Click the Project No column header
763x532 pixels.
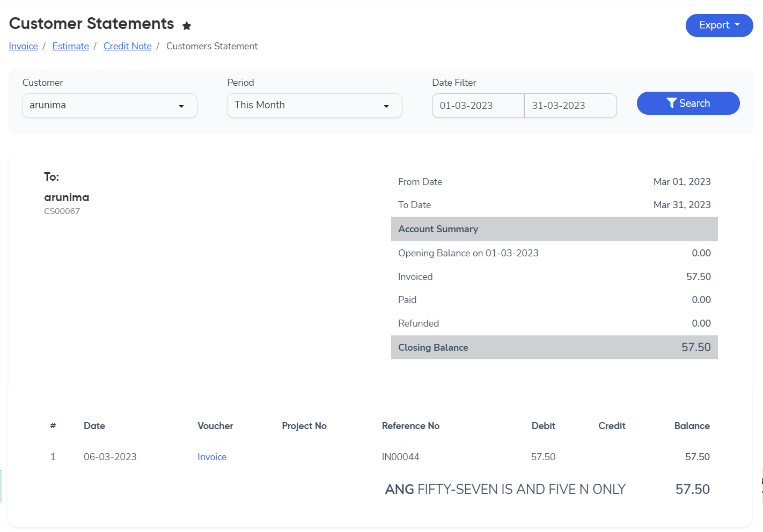[x=304, y=426]
